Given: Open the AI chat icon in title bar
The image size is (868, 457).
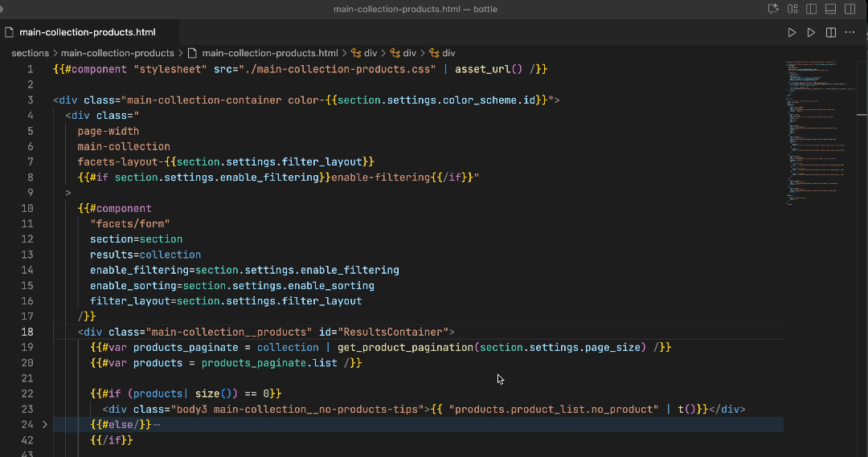Looking at the screenshot, I should (774, 9).
